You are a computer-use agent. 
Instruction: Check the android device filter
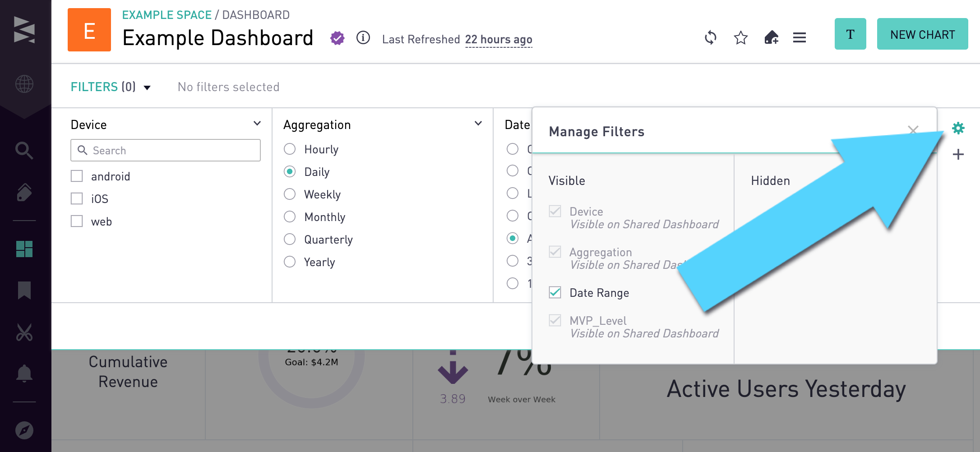pos(76,176)
